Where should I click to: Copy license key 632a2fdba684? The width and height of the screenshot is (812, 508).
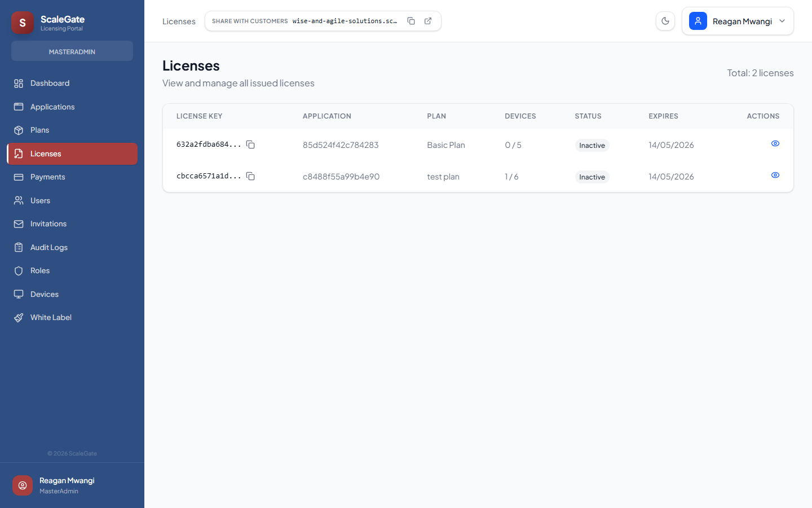(x=250, y=144)
